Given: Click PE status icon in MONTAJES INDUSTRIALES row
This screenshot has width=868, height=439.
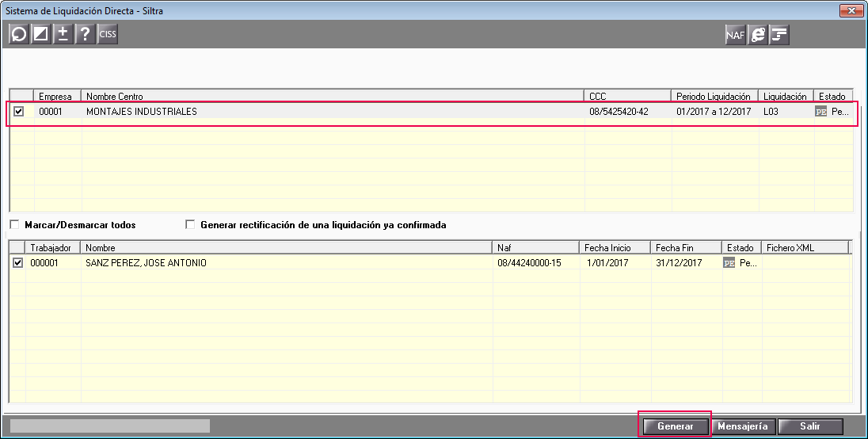Looking at the screenshot, I should coord(821,112).
